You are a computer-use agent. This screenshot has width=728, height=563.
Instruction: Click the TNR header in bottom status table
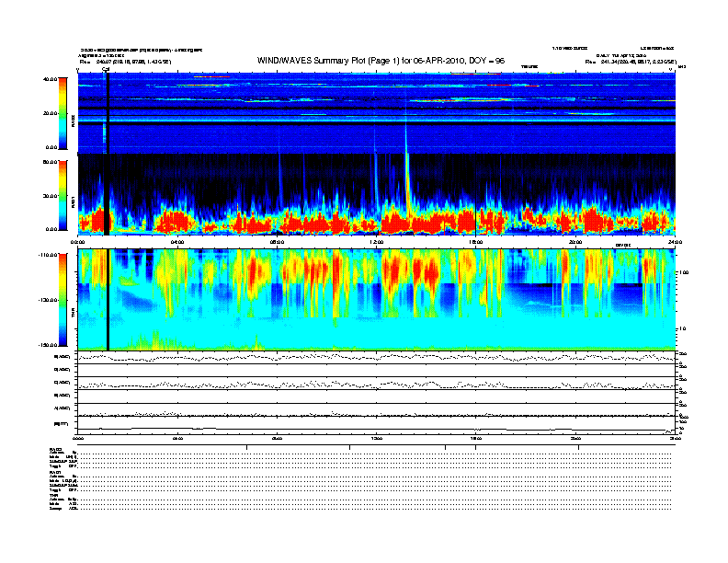coord(53,495)
